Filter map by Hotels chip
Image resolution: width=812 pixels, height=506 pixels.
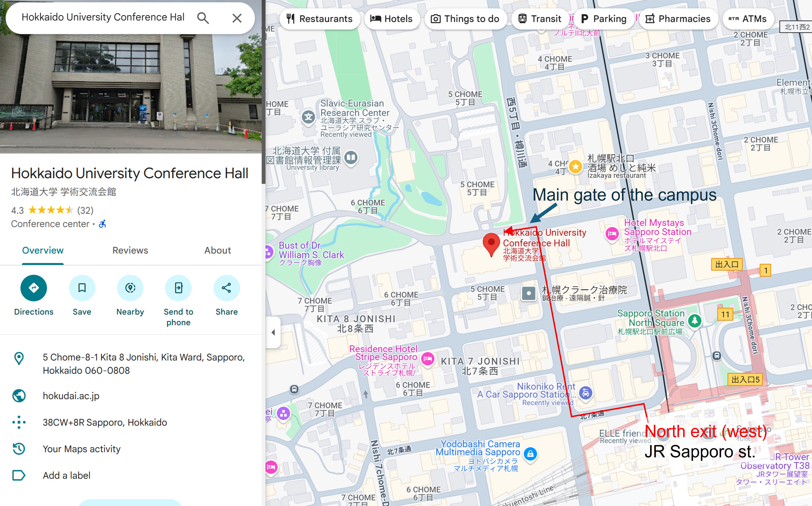[x=392, y=19]
